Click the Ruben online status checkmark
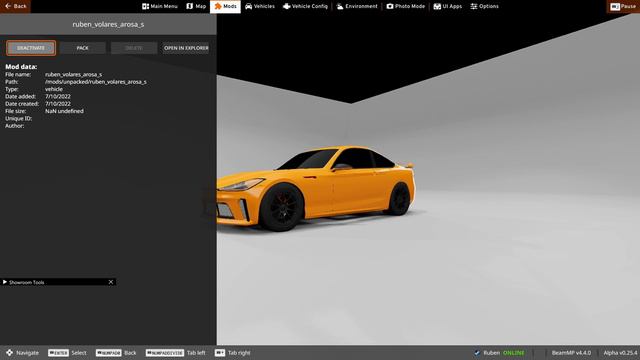 click(477, 353)
